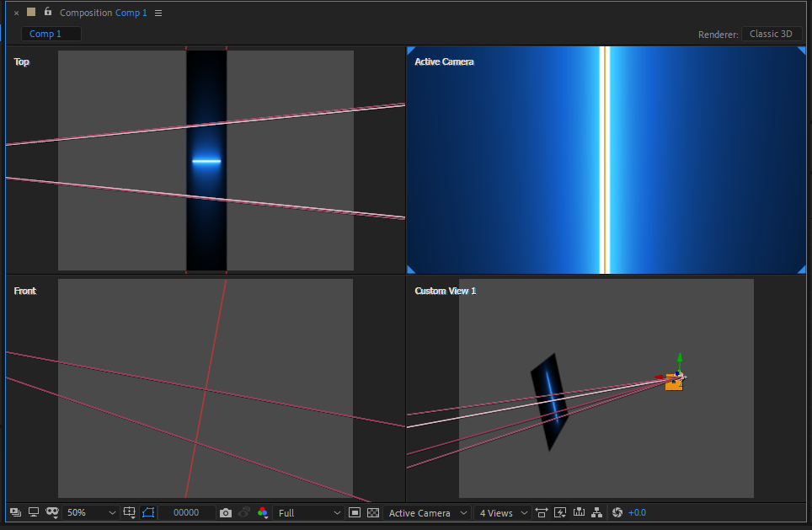The width and height of the screenshot is (812, 530).
Task: Open the composition flowchart icon
Action: coord(597,512)
